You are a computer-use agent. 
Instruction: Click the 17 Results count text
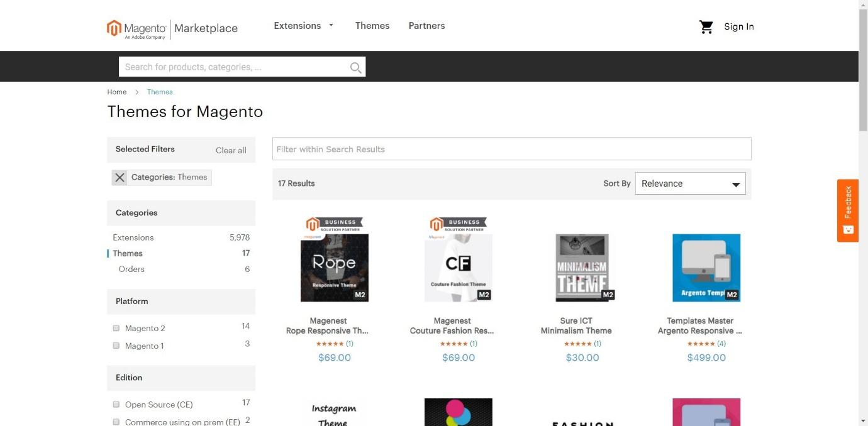(x=296, y=183)
